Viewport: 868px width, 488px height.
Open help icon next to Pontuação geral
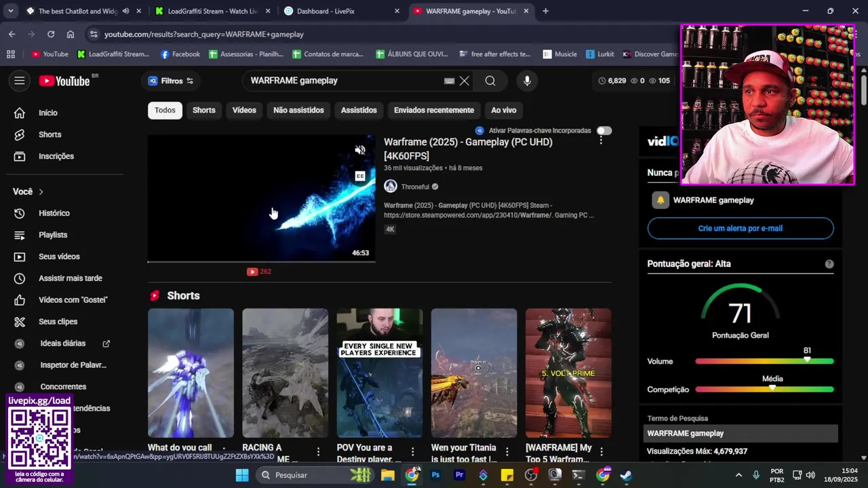(829, 264)
